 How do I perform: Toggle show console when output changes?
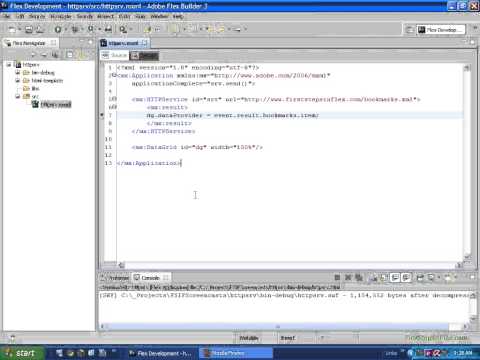click(x=395, y=277)
